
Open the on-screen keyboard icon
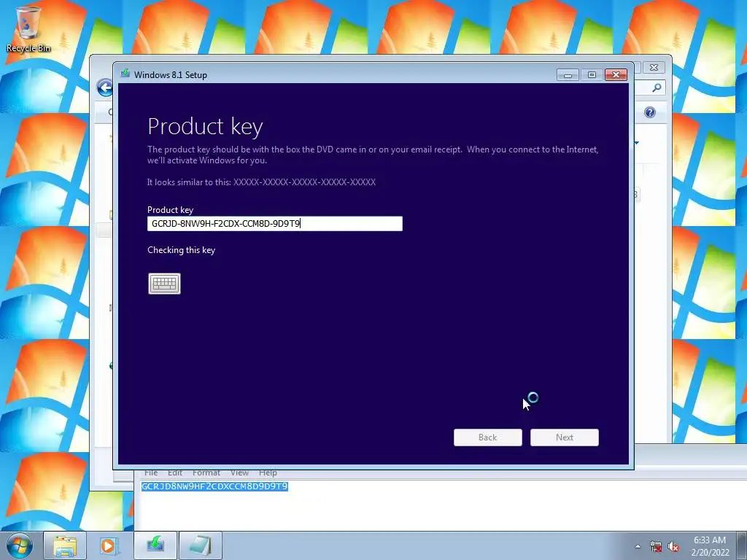pos(164,284)
